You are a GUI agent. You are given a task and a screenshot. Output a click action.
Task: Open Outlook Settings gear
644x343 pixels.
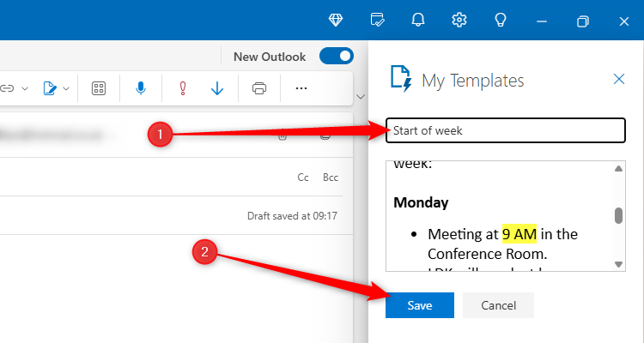[x=459, y=20]
